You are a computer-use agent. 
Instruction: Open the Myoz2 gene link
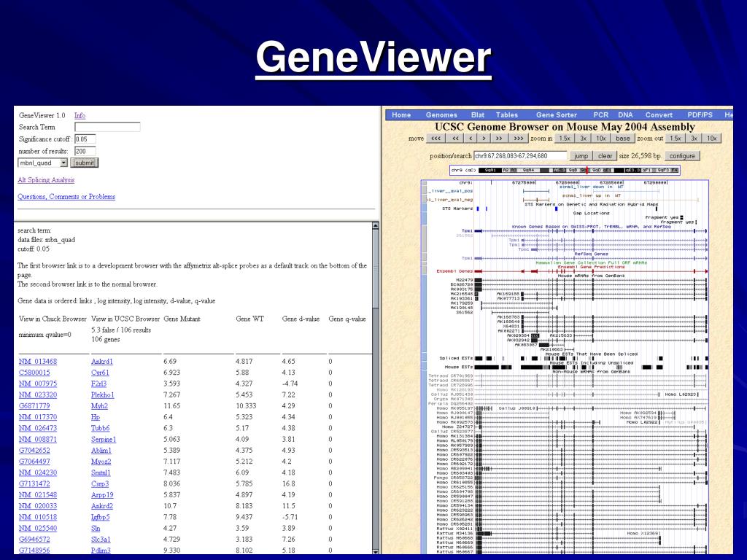[101, 462]
